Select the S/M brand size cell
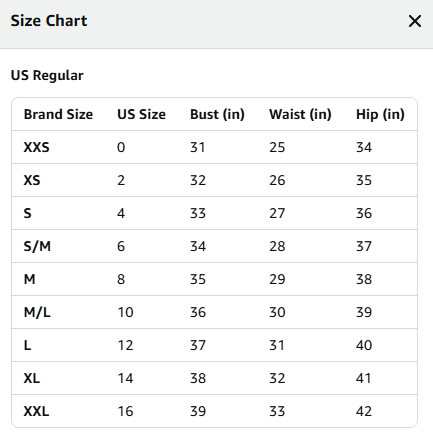 pyautogui.click(x=37, y=246)
